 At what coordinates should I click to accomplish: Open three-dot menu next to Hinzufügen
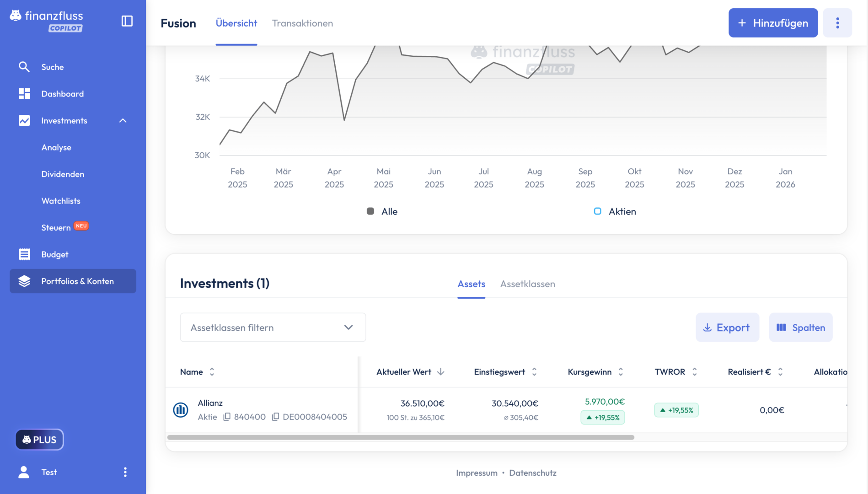click(837, 23)
